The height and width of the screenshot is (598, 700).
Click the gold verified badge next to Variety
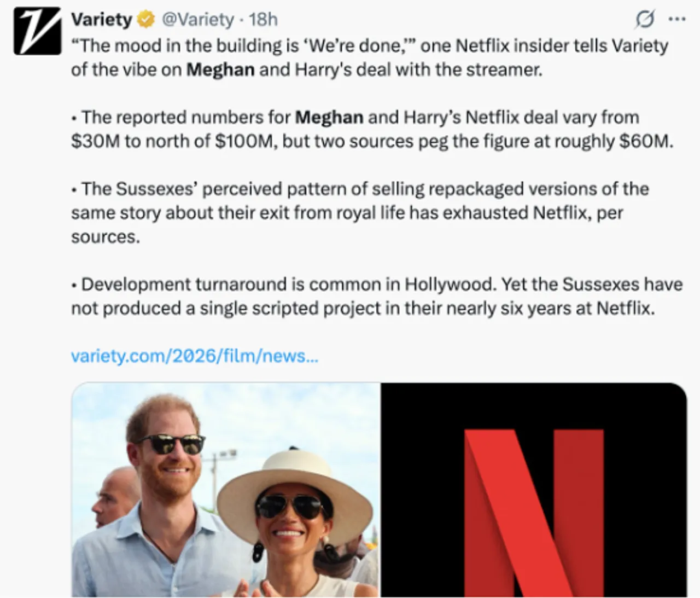click(145, 20)
